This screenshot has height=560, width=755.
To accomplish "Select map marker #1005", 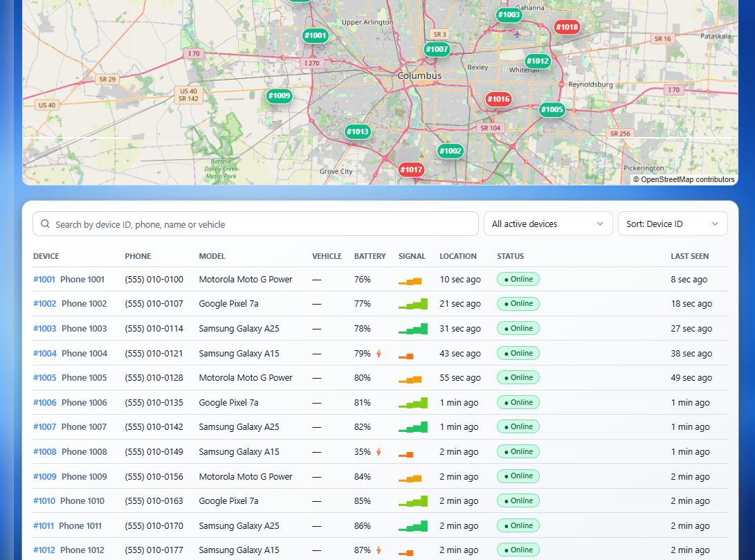I will [552, 109].
